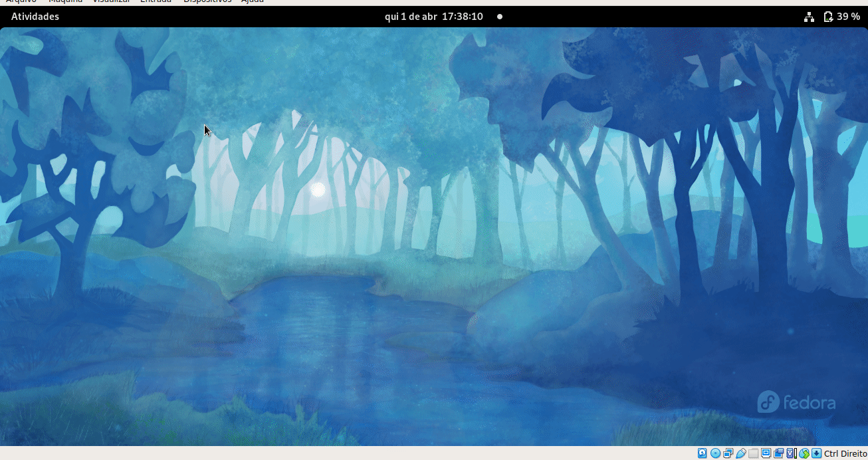
Task: Click the shared folders icon
Action: pyautogui.click(x=753, y=453)
